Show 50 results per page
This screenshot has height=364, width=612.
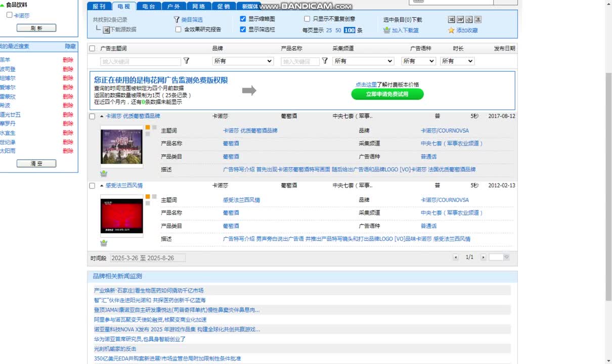tap(338, 30)
